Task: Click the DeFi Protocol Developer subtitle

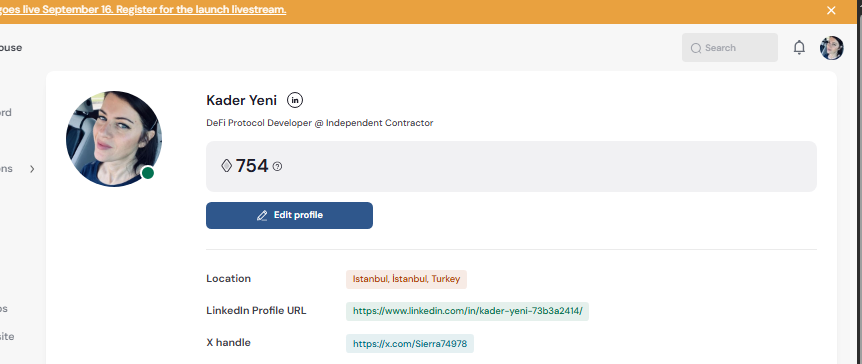Action: click(319, 123)
